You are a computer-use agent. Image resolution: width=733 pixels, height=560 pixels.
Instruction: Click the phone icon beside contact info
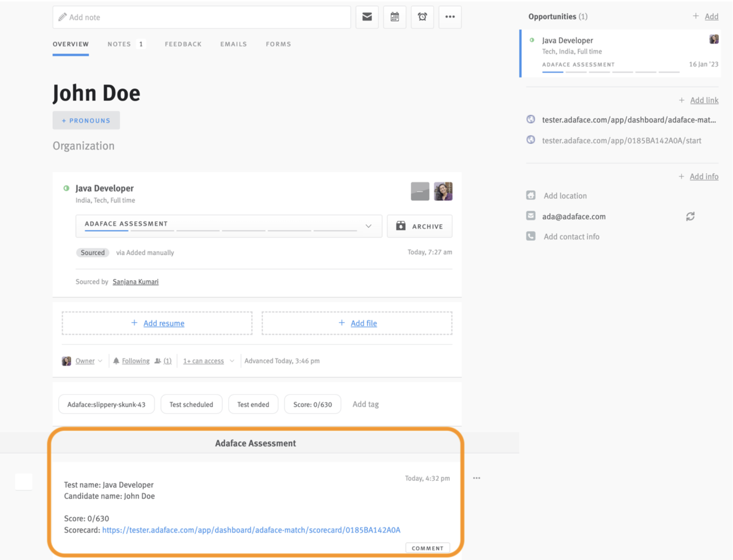point(530,236)
